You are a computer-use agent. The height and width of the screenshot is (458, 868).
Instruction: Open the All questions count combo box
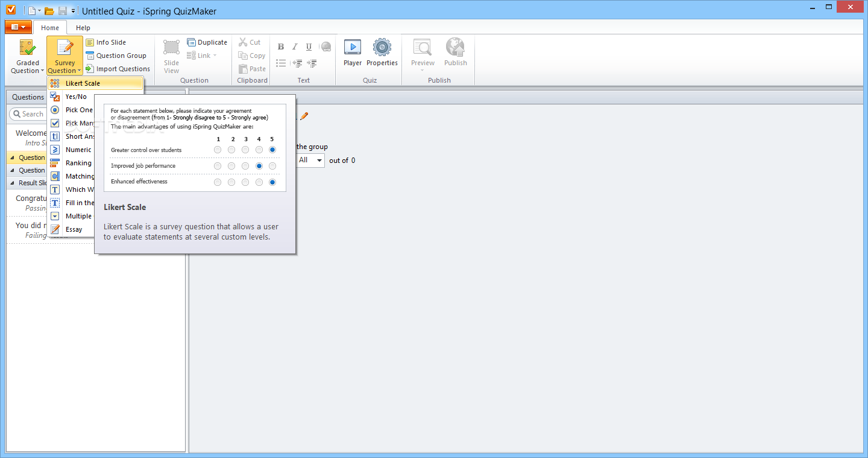point(310,161)
